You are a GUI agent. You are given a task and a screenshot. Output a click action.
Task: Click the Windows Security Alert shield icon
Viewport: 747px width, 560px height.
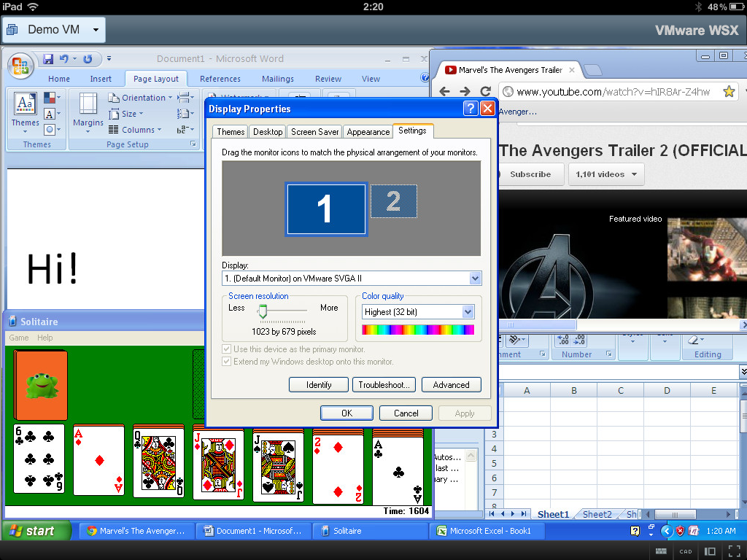pos(681,531)
